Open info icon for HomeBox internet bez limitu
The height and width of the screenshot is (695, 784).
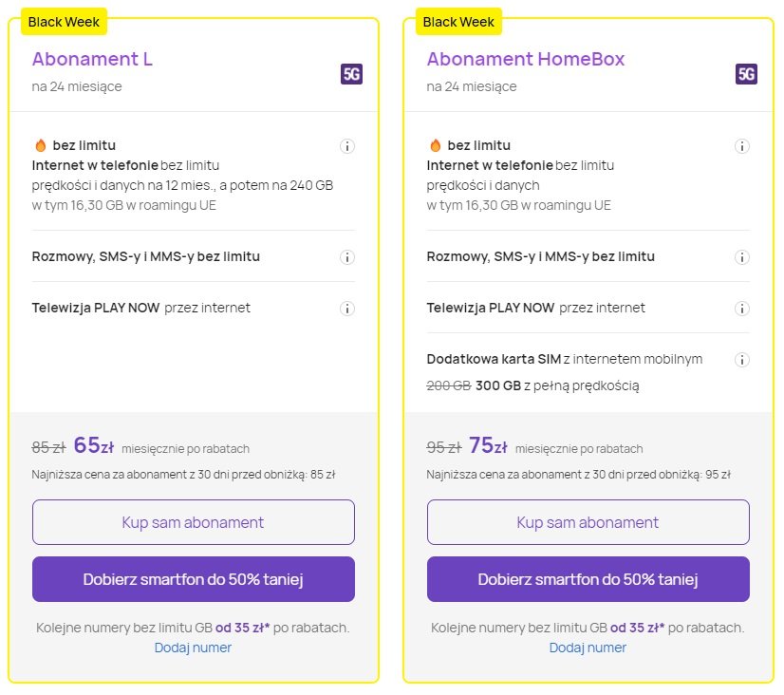(x=742, y=146)
